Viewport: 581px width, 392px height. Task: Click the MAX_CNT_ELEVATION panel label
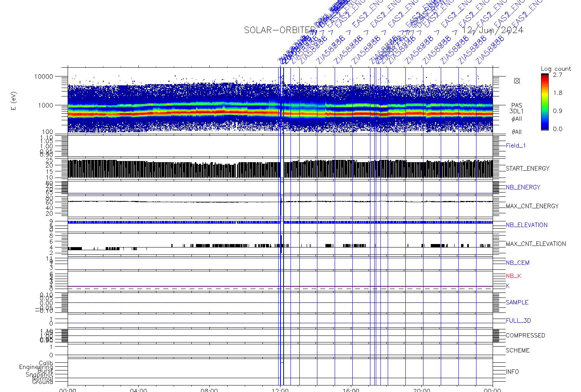tap(536, 244)
